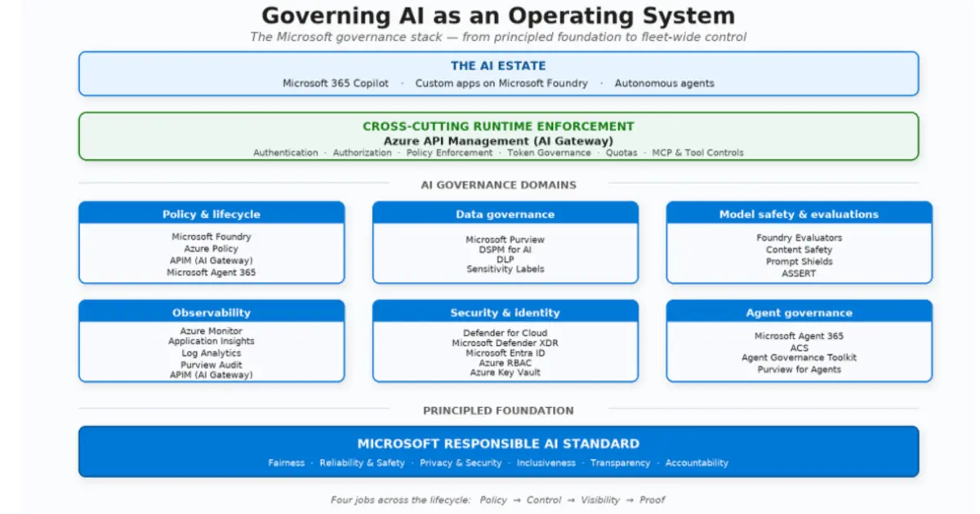Click the "PRINCIPLED FOUNDATION" section label
Screen dimensions: 980x514
[498, 410]
